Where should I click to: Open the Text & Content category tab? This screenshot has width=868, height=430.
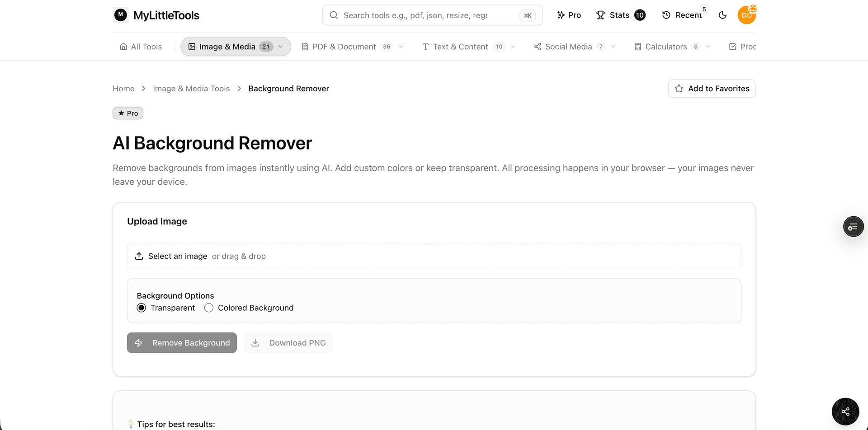click(468, 47)
